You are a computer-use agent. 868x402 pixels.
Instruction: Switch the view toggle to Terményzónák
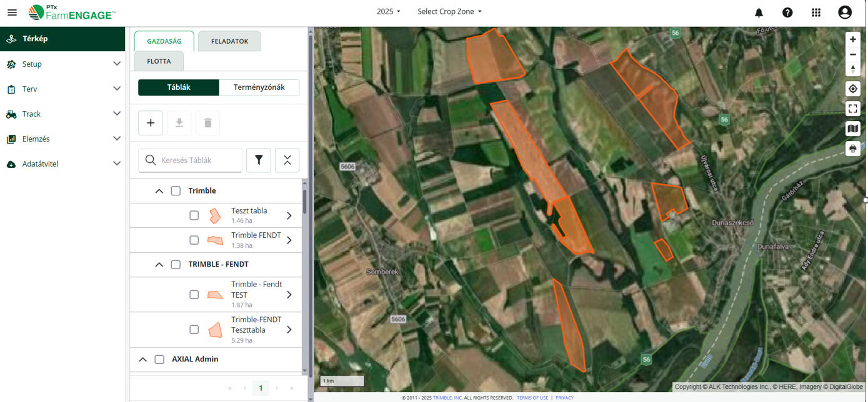(259, 87)
